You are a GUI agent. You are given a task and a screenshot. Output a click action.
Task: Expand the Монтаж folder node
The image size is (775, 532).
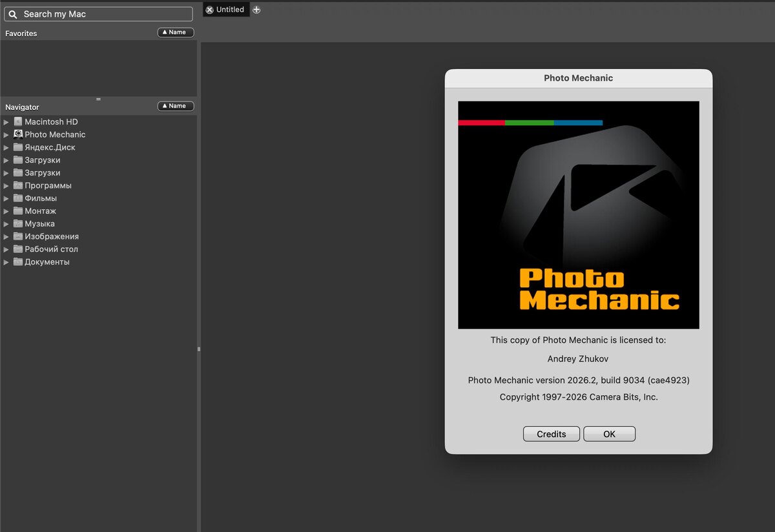pyautogui.click(x=6, y=211)
